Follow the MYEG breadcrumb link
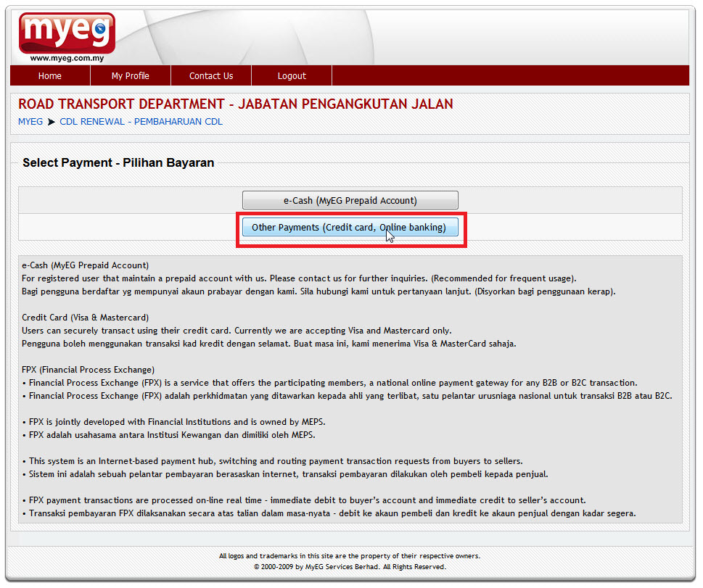Viewport: 703px width, 588px height. [x=30, y=122]
